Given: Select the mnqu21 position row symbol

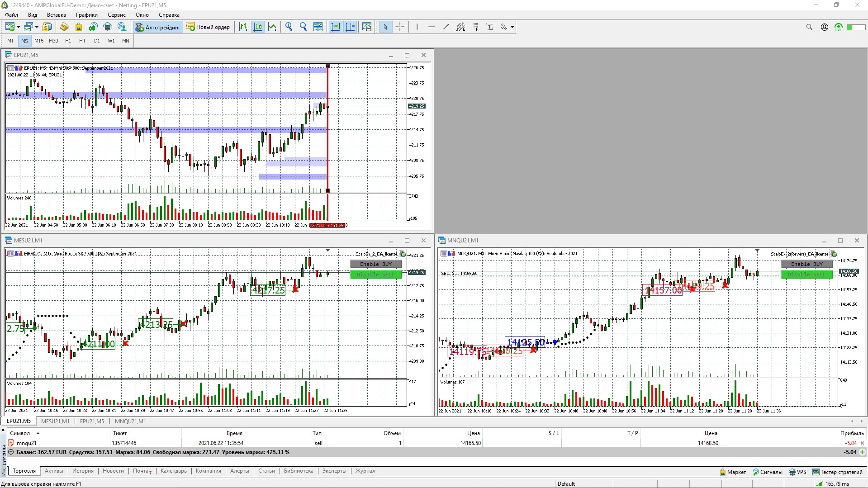Looking at the screenshot, I should pos(26,443).
